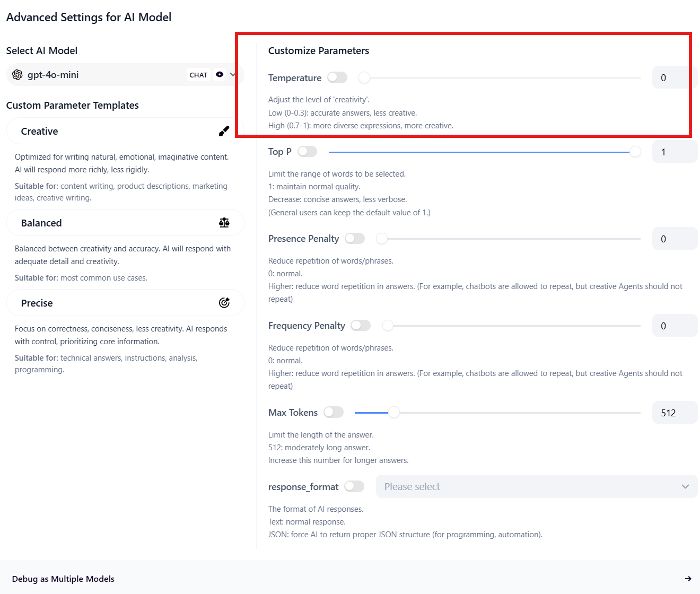Click the Presence Penalty value field
700x594 pixels.
click(675, 239)
